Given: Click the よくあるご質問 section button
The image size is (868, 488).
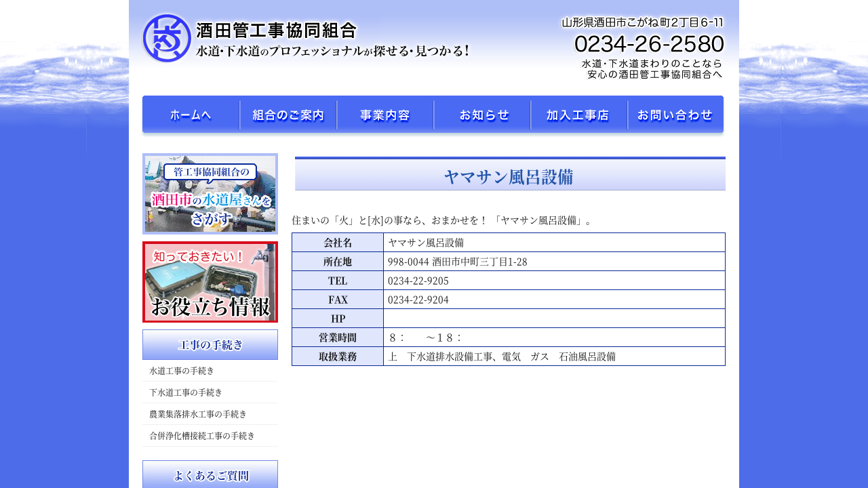Looking at the screenshot, I should point(210,475).
